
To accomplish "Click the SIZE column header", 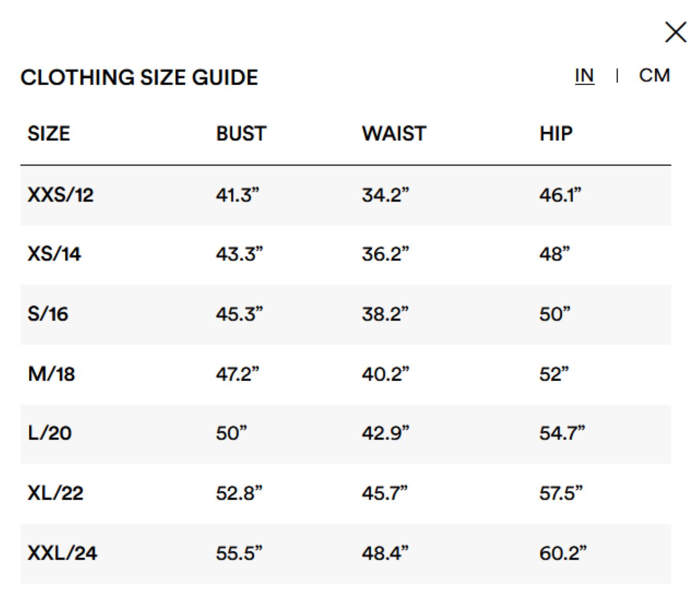I will [x=49, y=134].
